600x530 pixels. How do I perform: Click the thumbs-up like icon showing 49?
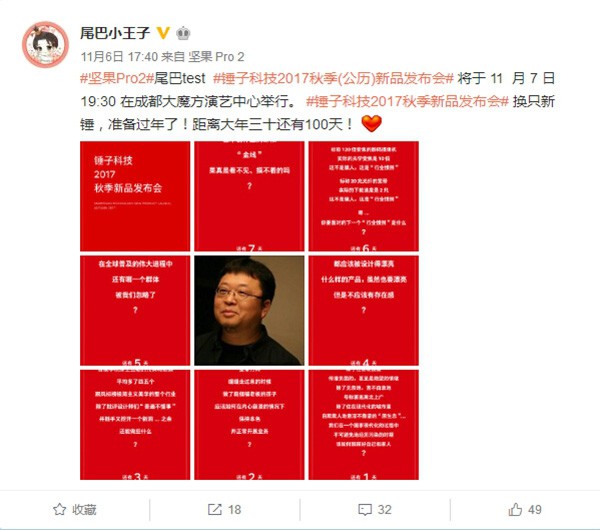click(515, 509)
